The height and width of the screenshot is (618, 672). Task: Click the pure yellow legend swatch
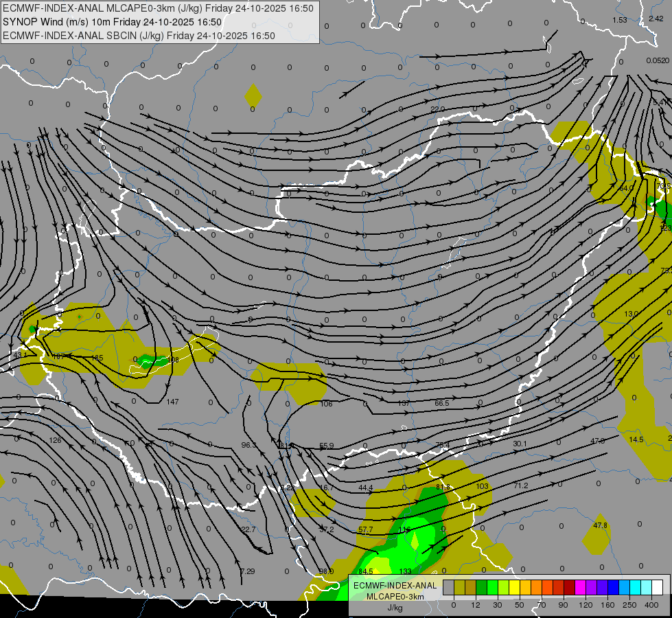[x=514, y=587]
